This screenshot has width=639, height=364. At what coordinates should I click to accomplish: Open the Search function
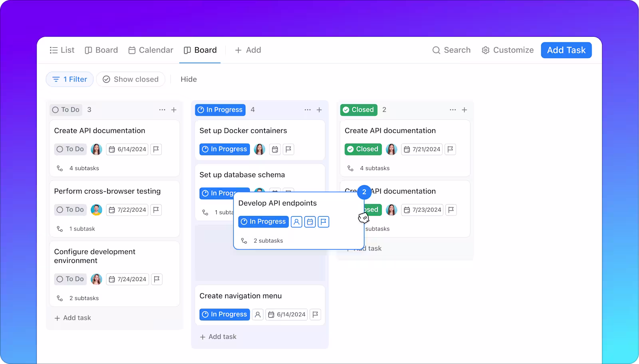452,50
